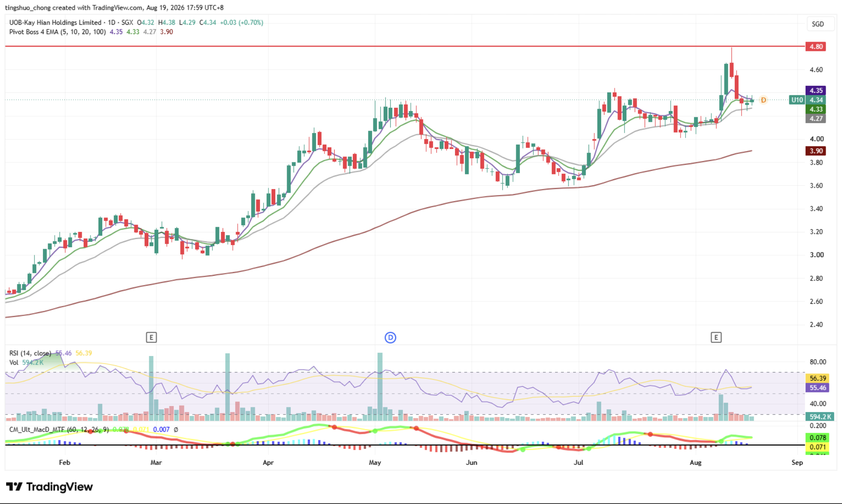Click the 4.00 price axis label

click(x=816, y=139)
